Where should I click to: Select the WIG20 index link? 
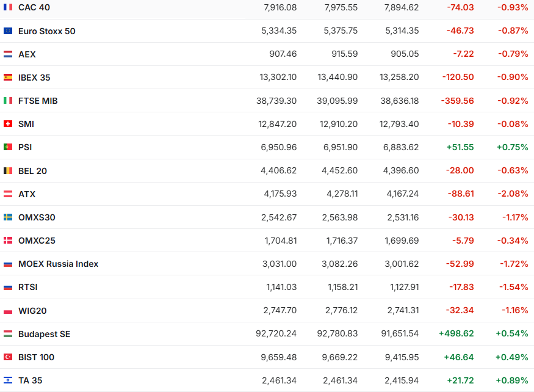tap(32, 311)
